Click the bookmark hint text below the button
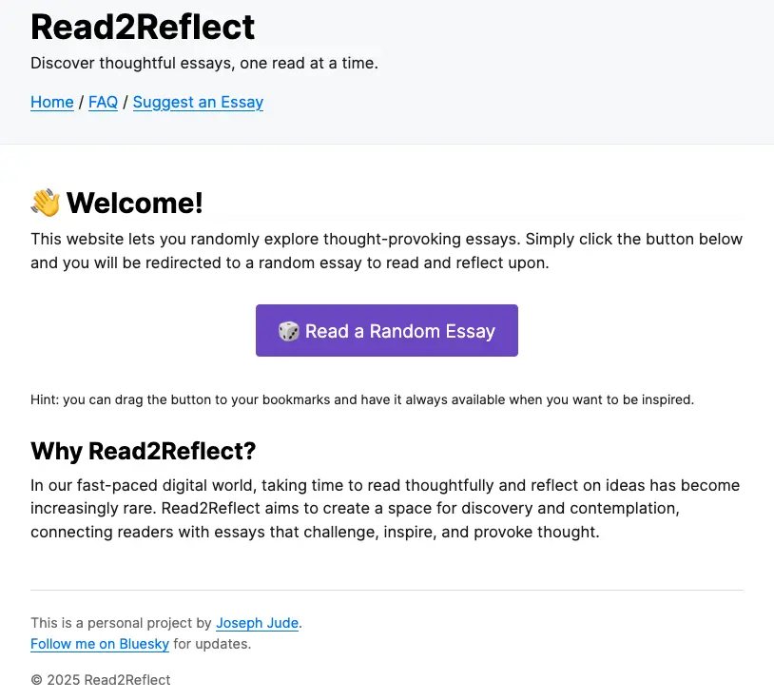The image size is (774, 700). point(362,399)
